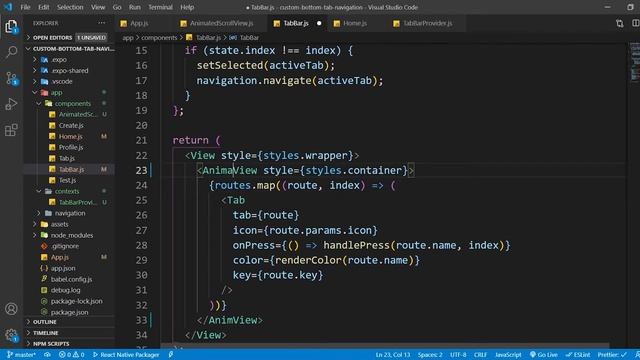Expand the node_modules folder
The height and width of the screenshot is (360, 640).
coord(69,235)
